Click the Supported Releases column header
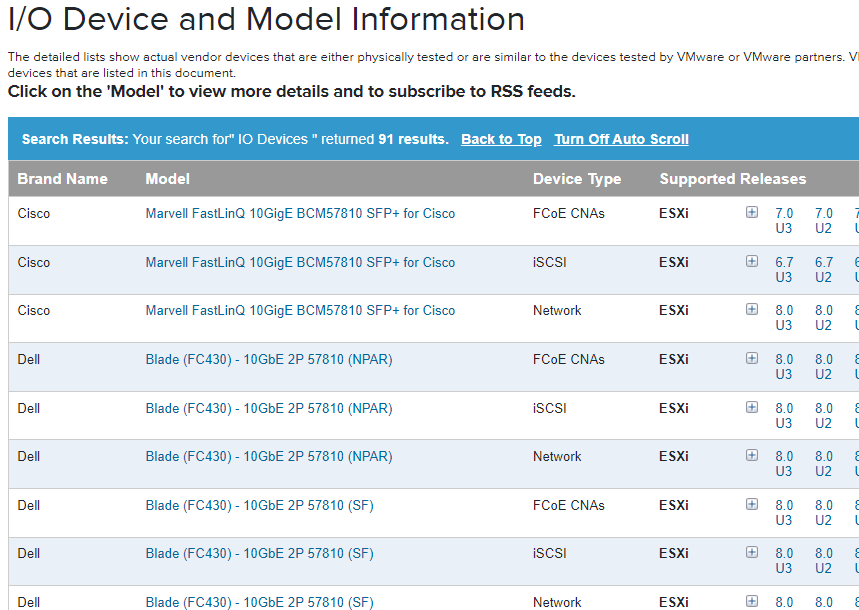 point(733,179)
